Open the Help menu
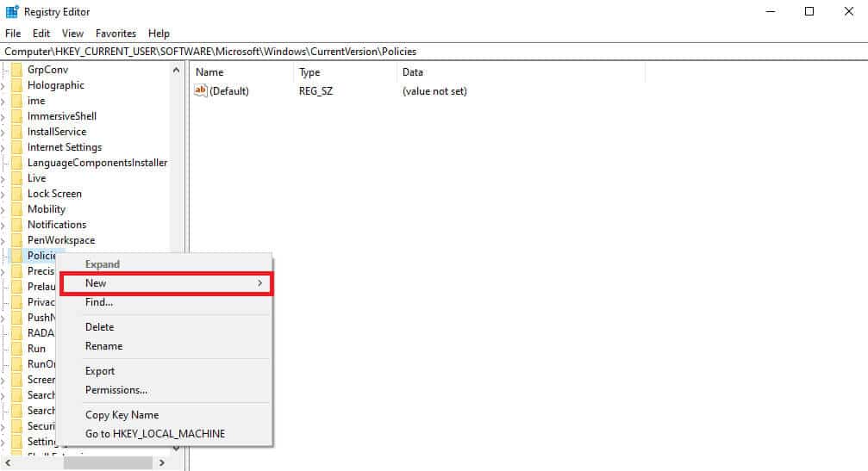This screenshot has height=471, width=868. click(159, 34)
